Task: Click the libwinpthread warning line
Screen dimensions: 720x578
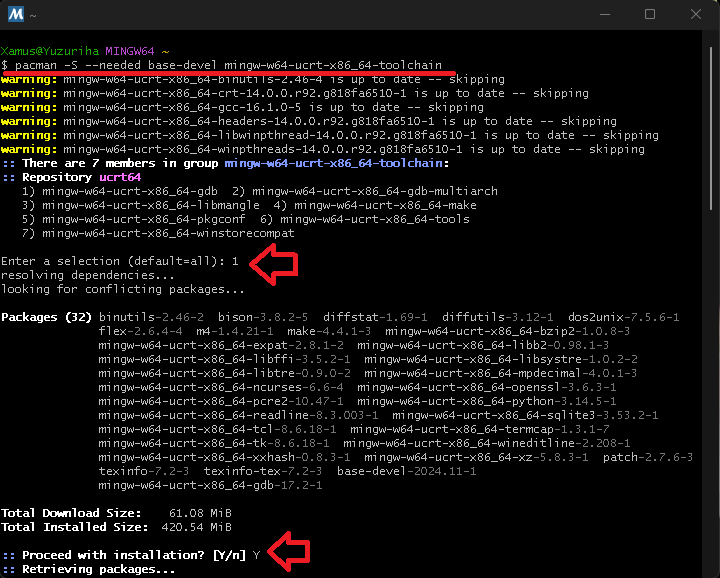Action: (330, 135)
